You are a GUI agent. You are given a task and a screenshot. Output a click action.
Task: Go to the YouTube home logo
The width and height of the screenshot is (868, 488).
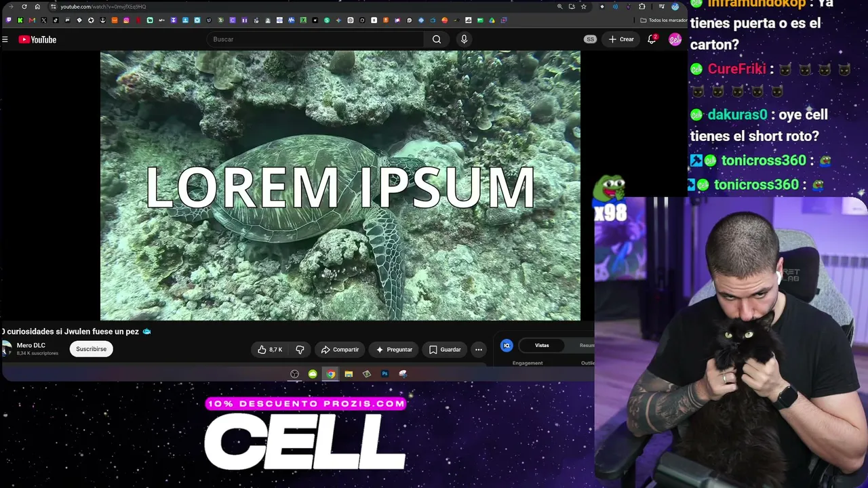click(x=37, y=39)
